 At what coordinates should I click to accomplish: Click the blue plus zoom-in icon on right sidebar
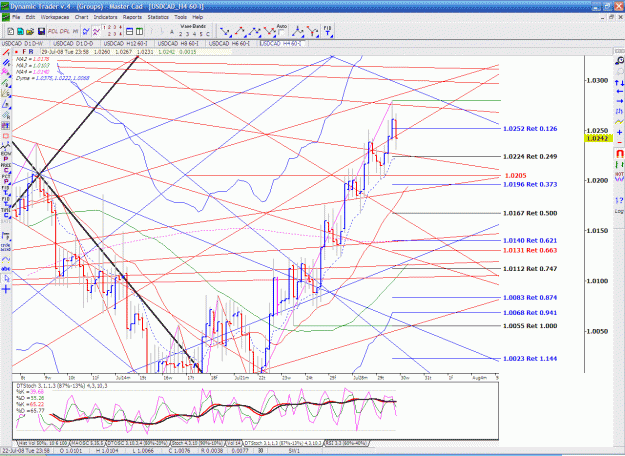click(x=619, y=132)
